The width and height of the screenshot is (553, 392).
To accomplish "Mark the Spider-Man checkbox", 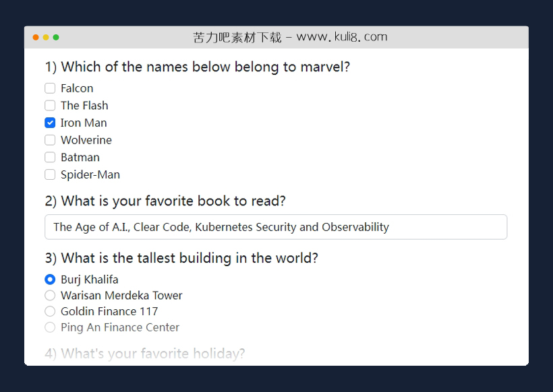I will [x=50, y=175].
